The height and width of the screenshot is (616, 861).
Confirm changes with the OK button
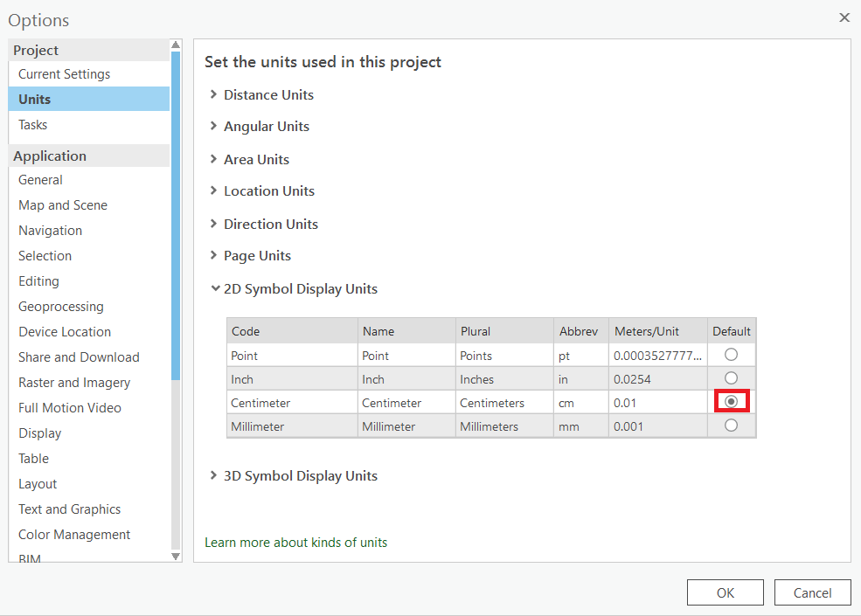tap(725, 592)
